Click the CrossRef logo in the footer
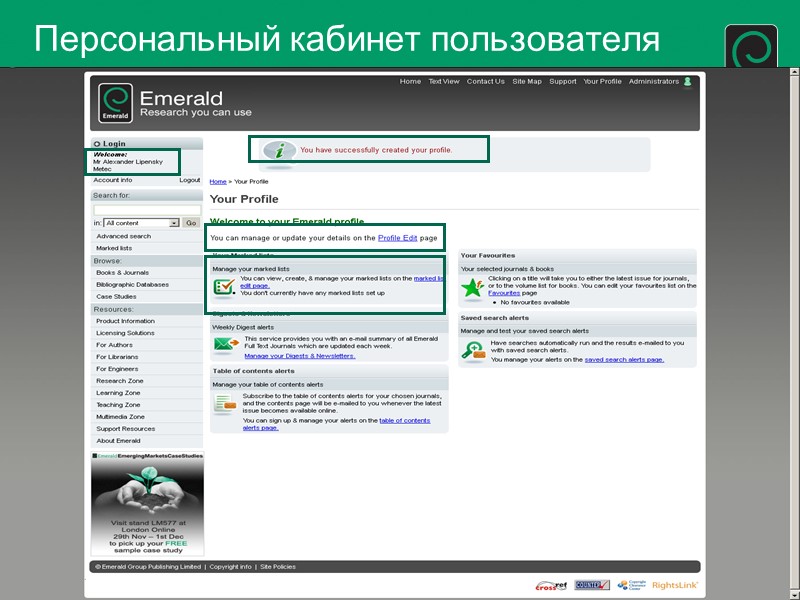This screenshot has height=600, width=800. coord(552,586)
